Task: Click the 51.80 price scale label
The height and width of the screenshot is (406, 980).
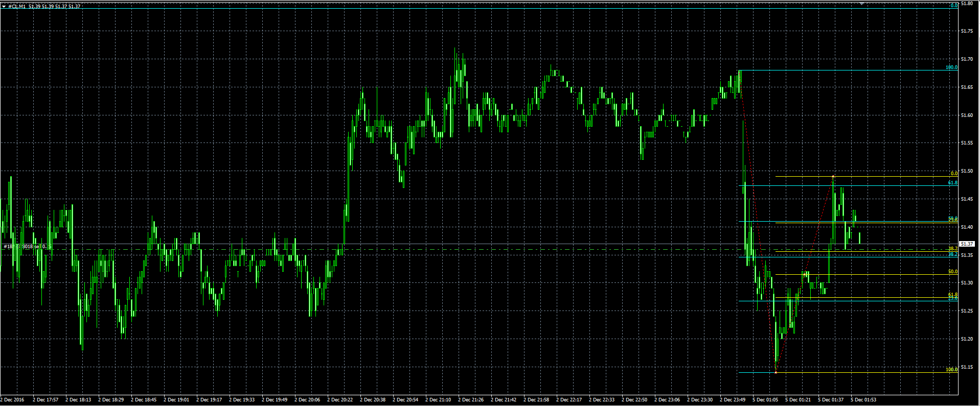Action: pos(967,3)
